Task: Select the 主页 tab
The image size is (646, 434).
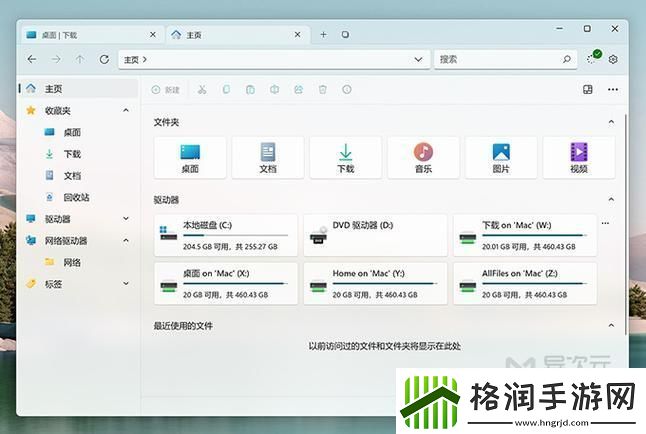Action: pos(238,35)
